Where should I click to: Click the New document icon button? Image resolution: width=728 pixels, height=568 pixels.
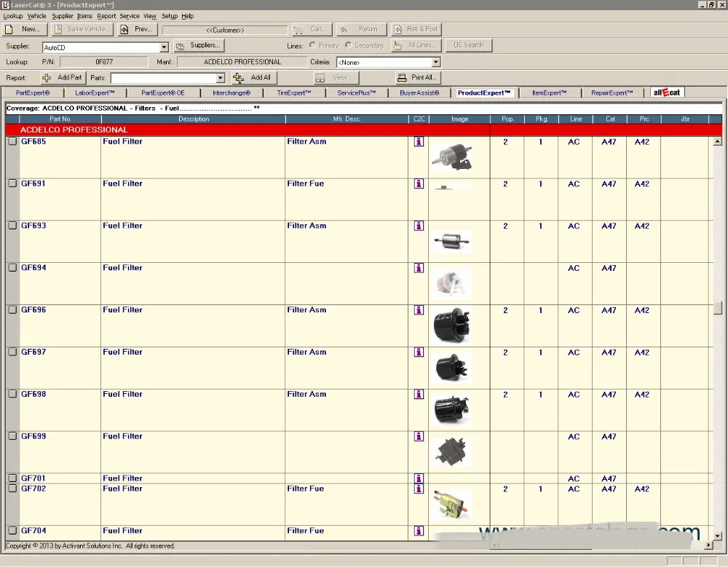coord(25,29)
